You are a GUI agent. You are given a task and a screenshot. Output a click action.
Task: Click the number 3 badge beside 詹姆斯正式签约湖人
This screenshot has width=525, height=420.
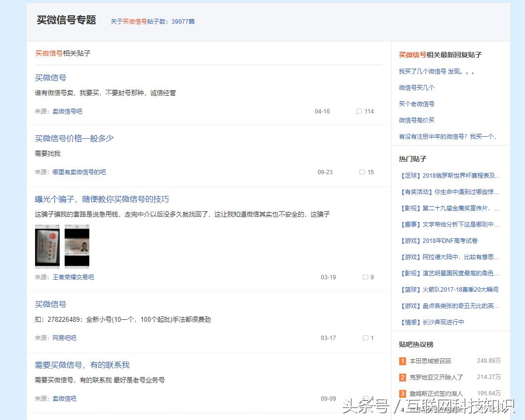[403, 393]
